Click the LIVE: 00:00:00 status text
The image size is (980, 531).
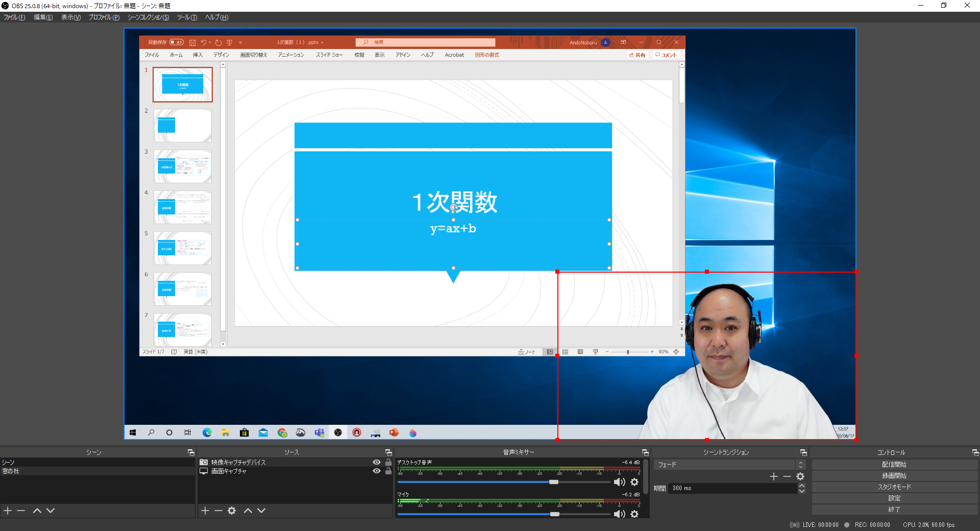(820, 525)
